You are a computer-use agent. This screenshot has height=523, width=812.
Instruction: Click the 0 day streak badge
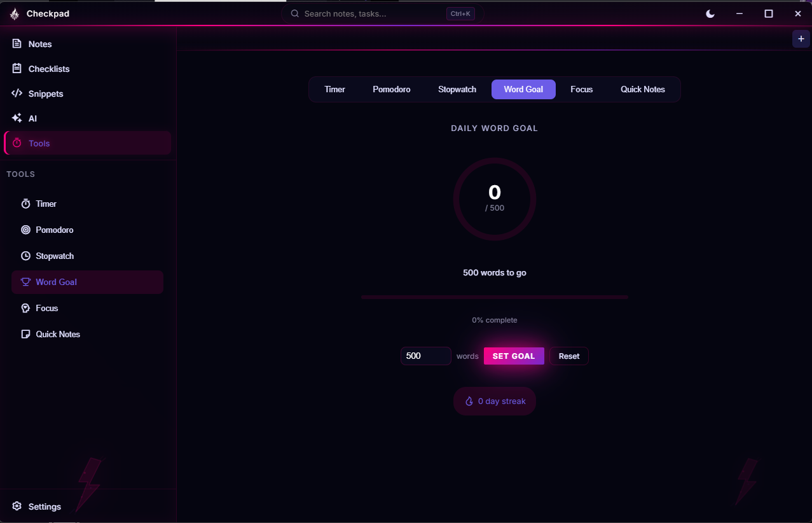[x=494, y=401]
